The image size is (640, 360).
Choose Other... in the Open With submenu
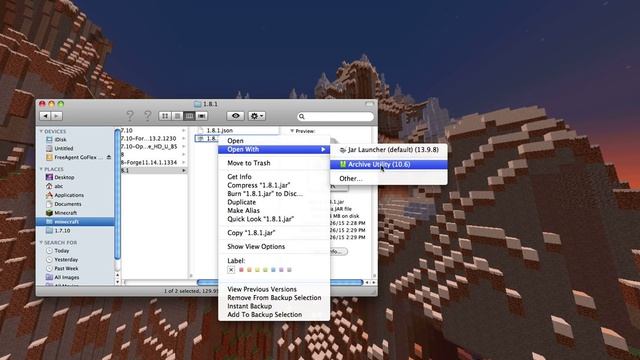click(x=389, y=179)
